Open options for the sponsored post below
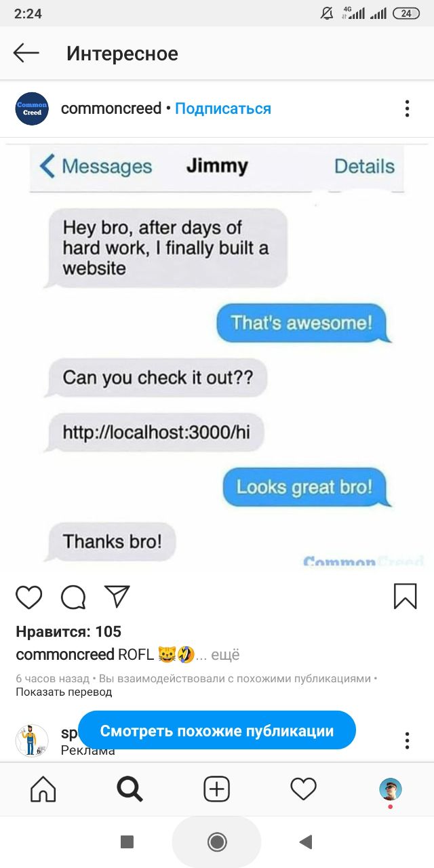This screenshot has width=434, height=868. pyautogui.click(x=407, y=740)
